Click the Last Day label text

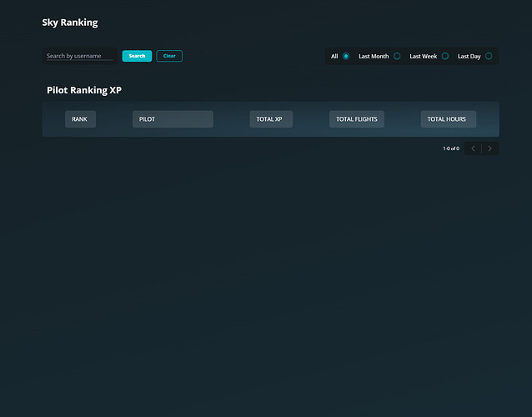[469, 57]
